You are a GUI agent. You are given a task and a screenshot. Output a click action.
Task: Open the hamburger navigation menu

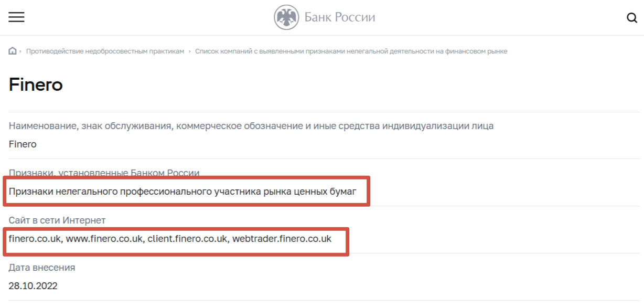pyautogui.click(x=16, y=17)
